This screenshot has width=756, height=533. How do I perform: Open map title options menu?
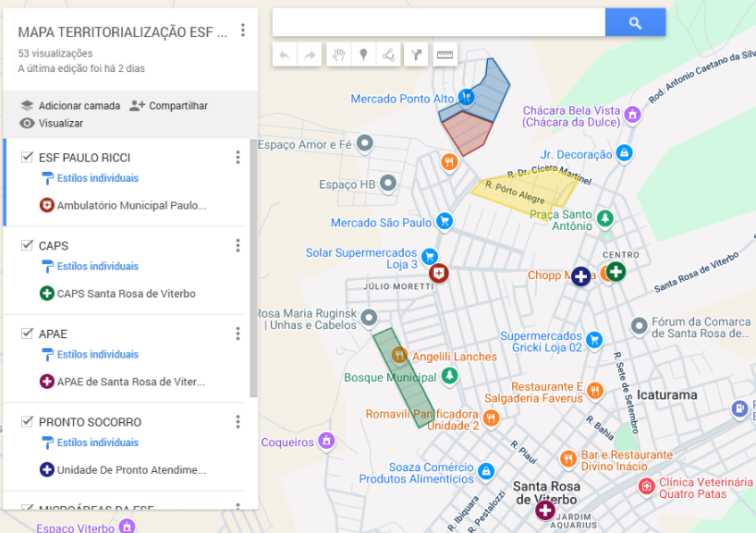pyautogui.click(x=243, y=30)
